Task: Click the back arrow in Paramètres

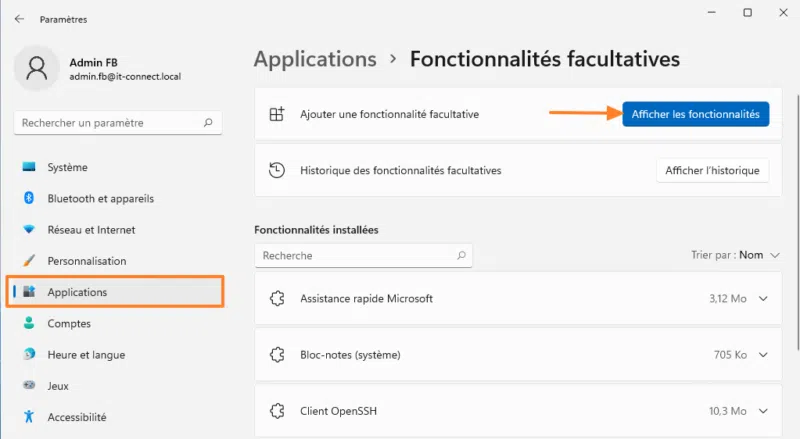Action: [x=19, y=19]
